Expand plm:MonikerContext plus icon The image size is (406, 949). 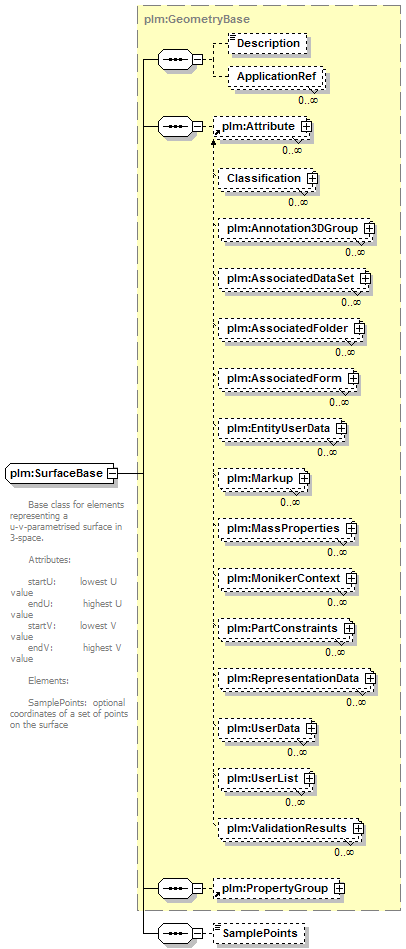coord(351,578)
